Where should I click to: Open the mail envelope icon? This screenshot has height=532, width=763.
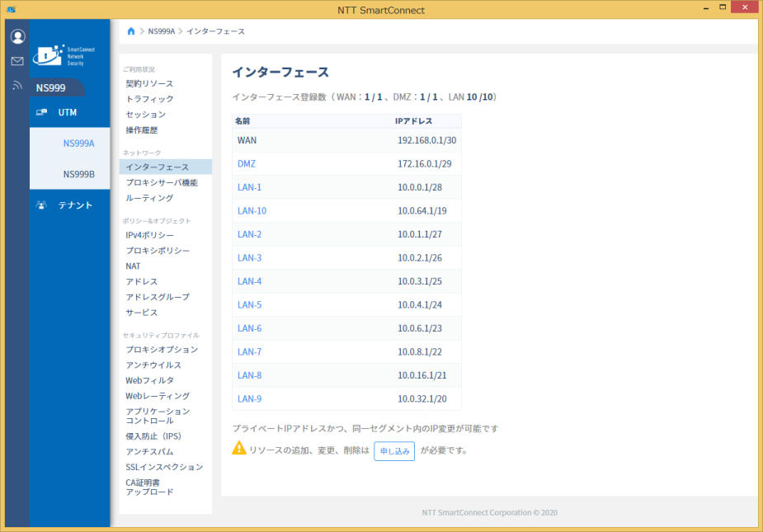pos(17,61)
